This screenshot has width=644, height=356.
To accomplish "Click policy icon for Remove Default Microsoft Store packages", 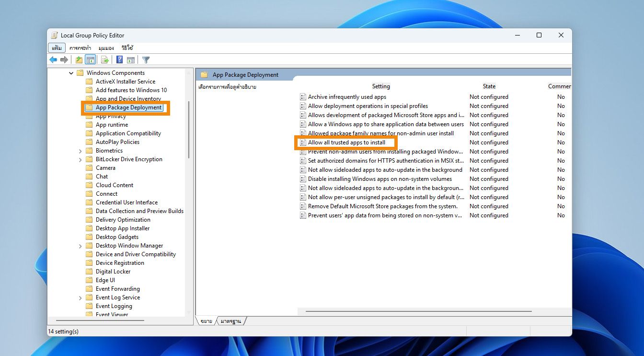I will click(303, 206).
